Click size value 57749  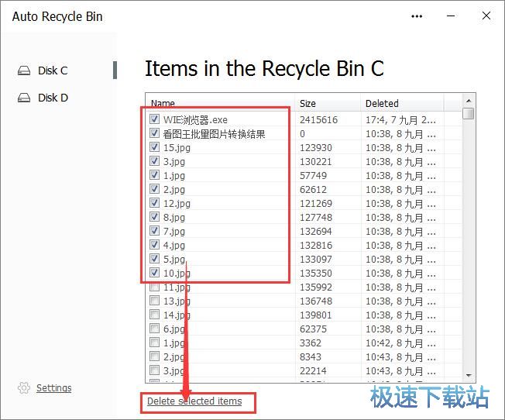coord(313,176)
